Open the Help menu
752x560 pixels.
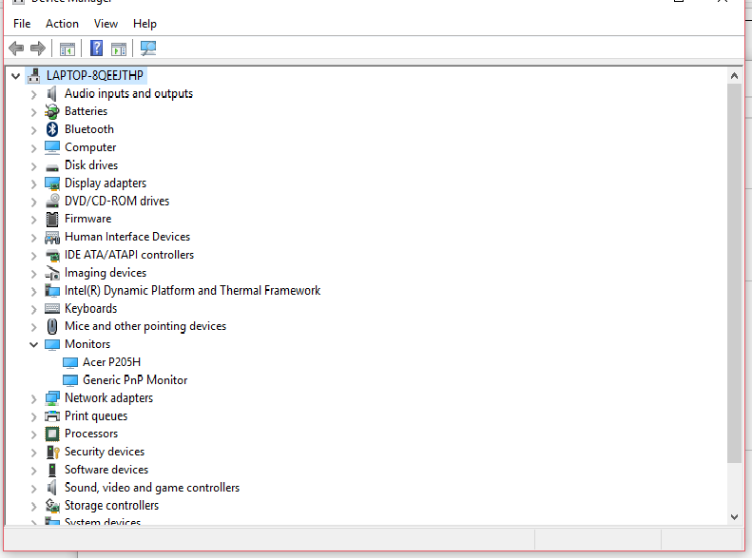click(x=145, y=24)
